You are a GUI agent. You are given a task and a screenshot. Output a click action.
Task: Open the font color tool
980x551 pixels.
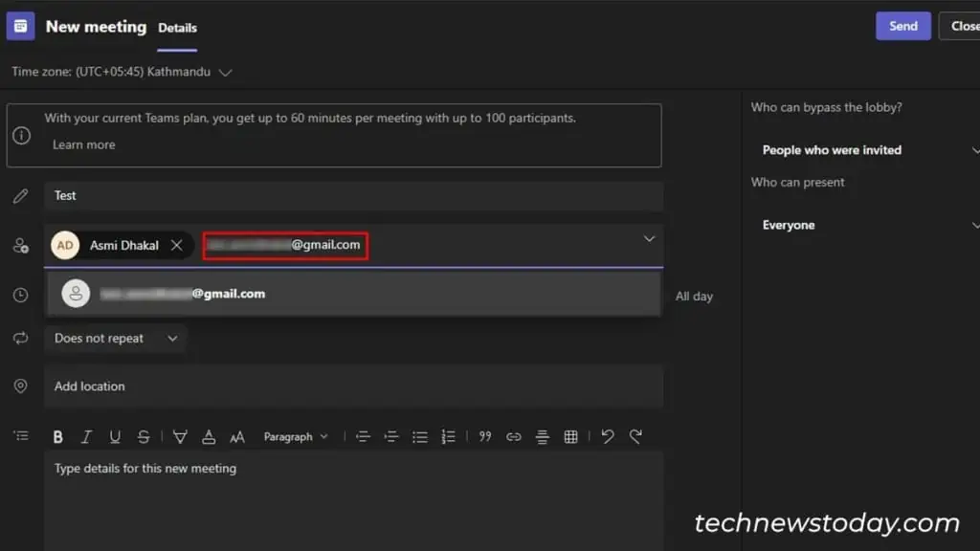[x=209, y=436]
